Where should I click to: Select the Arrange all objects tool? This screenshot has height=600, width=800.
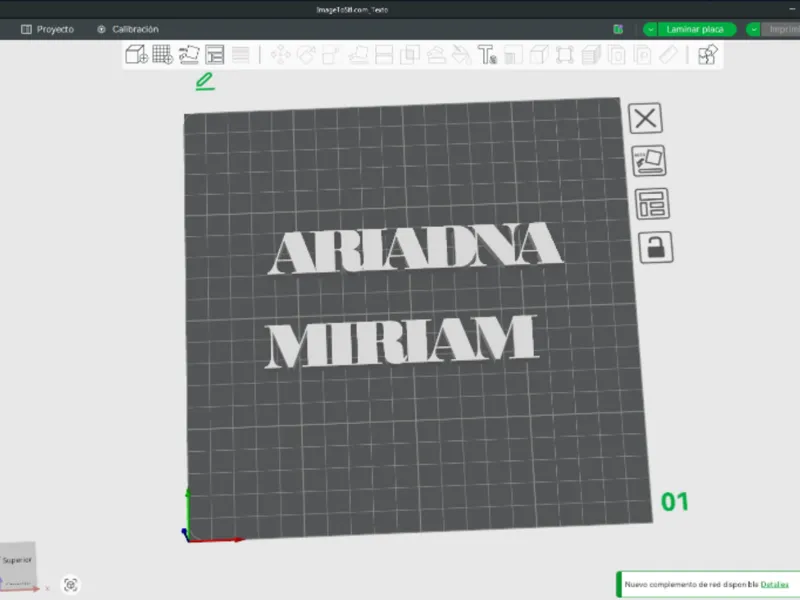215,54
